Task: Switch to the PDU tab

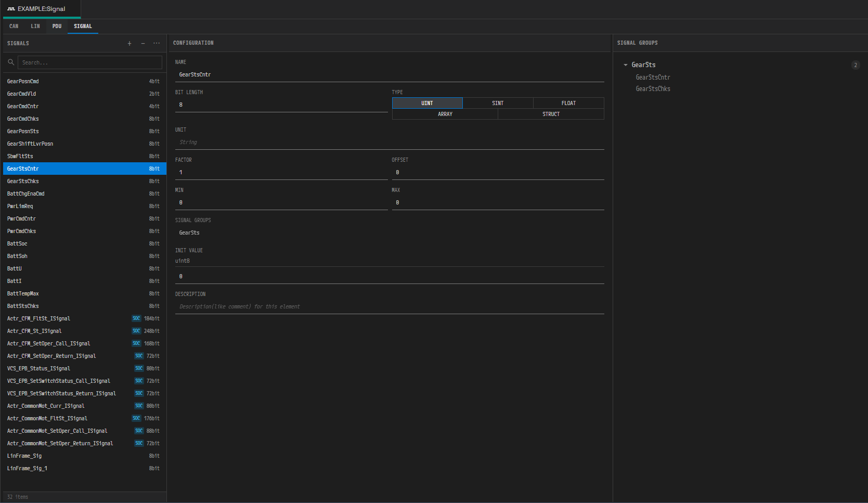Action: click(57, 26)
